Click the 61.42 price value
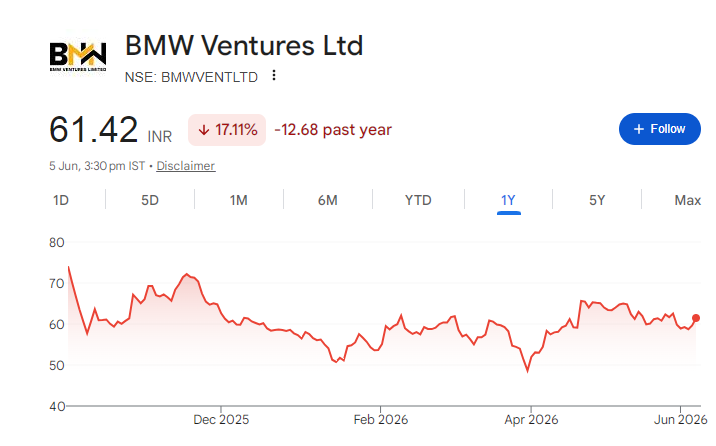 94,130
